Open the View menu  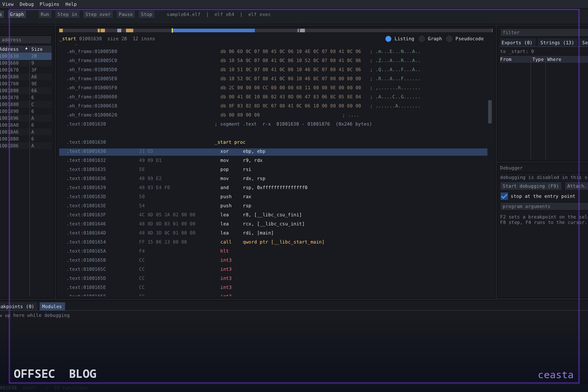(8, 4)
